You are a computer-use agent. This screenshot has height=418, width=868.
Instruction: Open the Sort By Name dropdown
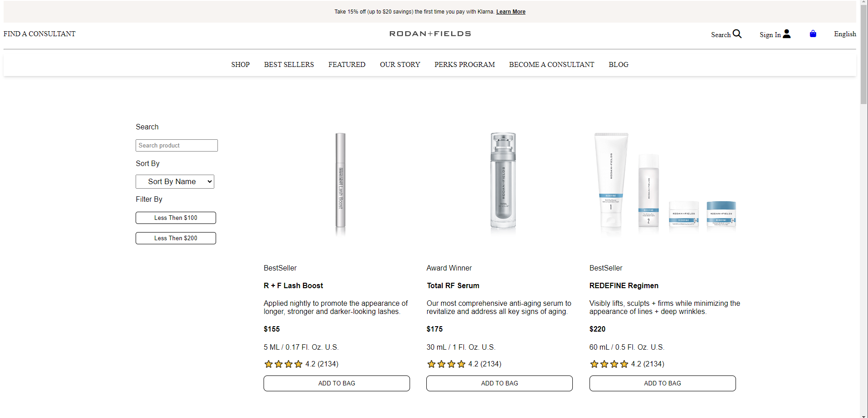tap(175, 181)
